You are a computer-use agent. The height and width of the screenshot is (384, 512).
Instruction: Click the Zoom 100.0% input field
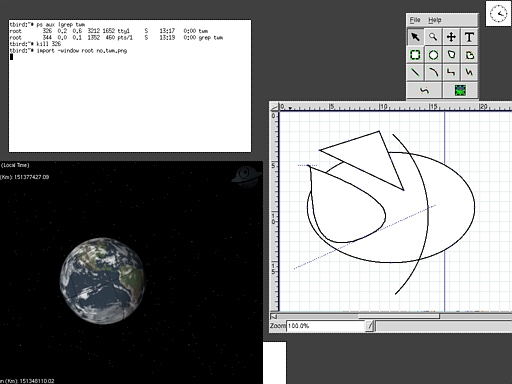click(326, 326)
